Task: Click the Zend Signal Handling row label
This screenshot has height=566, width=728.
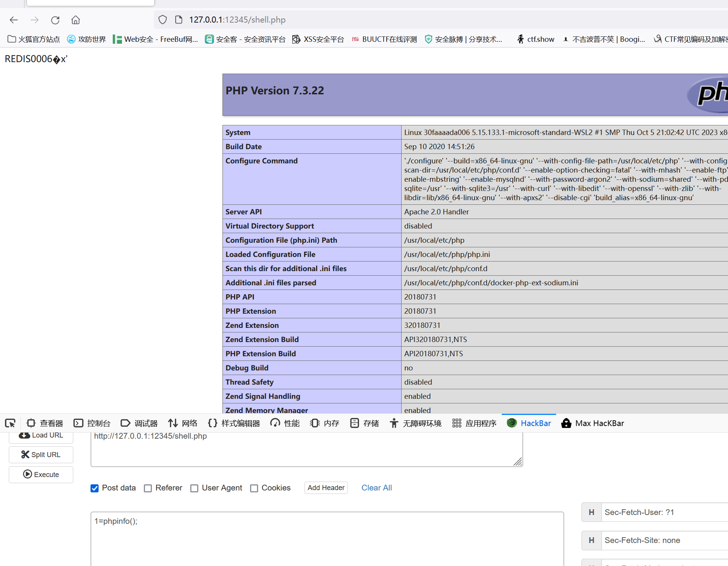Action: [263, 396]
